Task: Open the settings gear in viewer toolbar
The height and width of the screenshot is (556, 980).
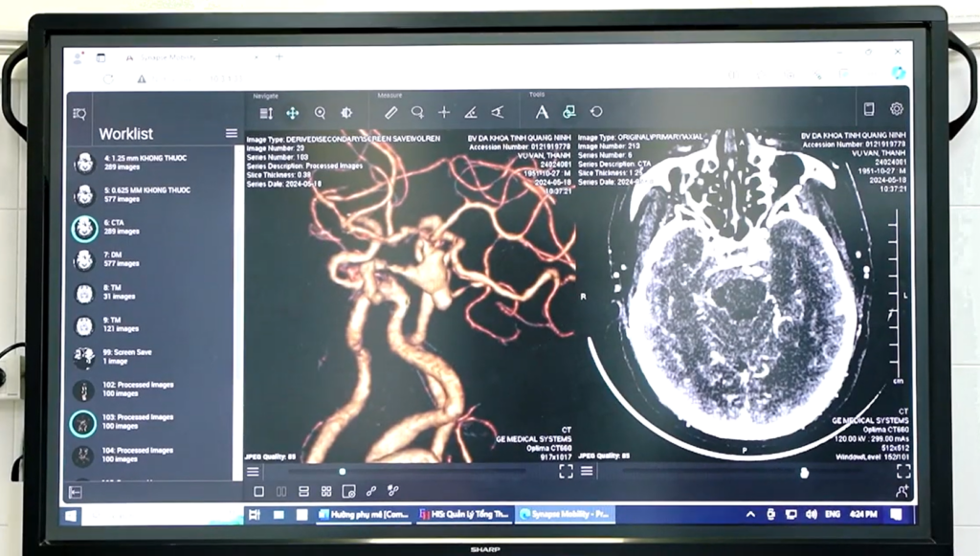Action: click(896, 109)
